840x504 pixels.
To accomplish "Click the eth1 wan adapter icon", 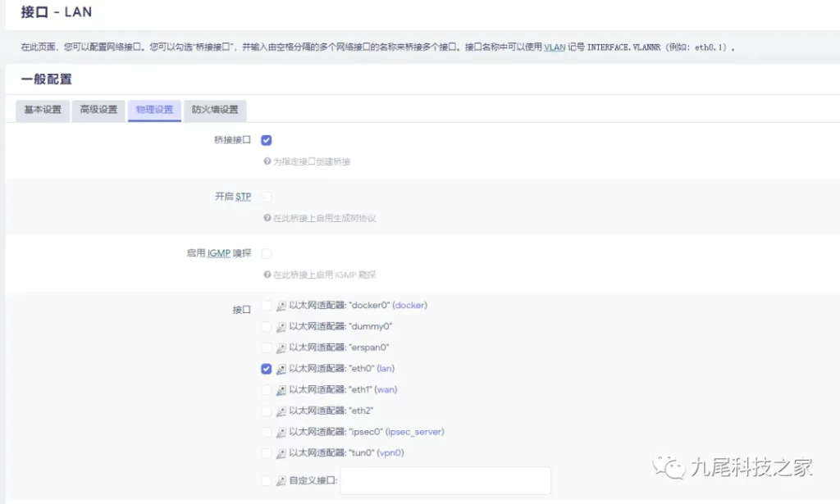I will pyautogui.click(x=281, y=390).
